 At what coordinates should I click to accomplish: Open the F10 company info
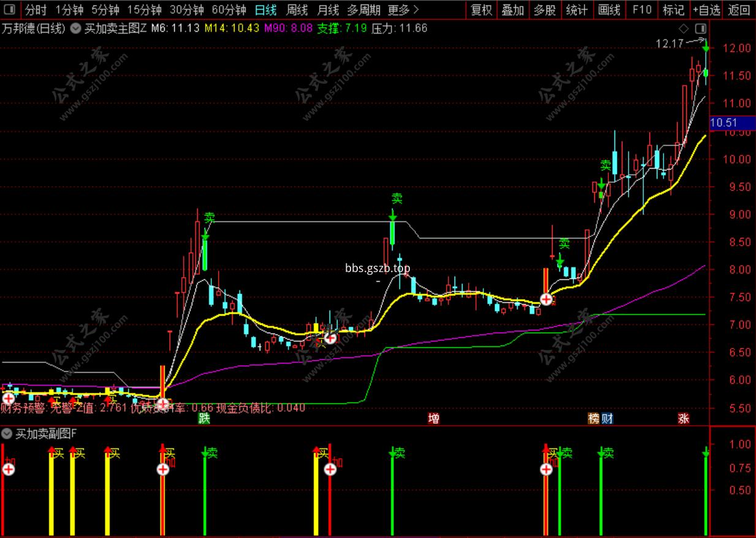coord(641,10)
